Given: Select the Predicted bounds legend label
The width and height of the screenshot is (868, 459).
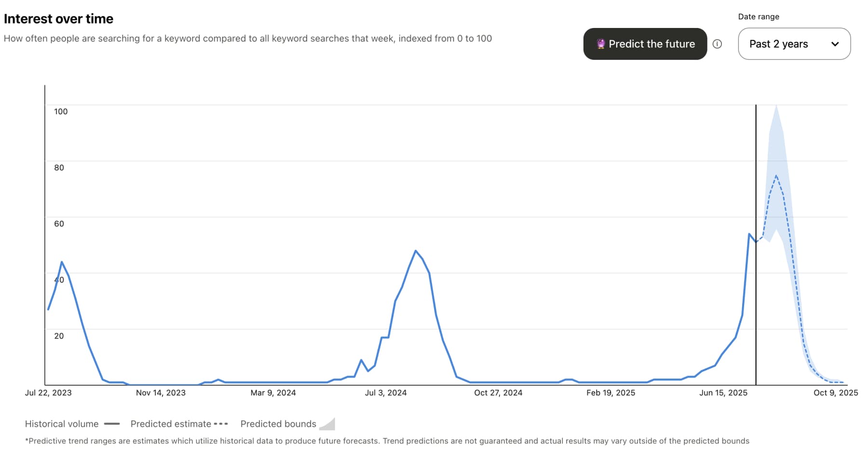Looking at the screenshot, I should (x=278, y=424).
